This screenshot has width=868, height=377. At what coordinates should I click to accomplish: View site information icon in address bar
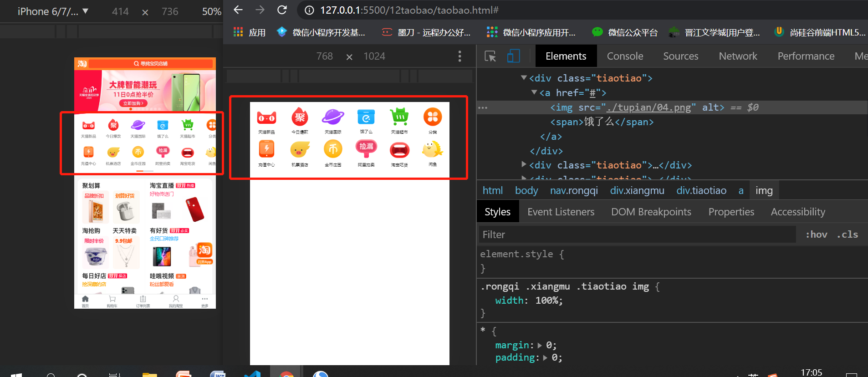309,10
